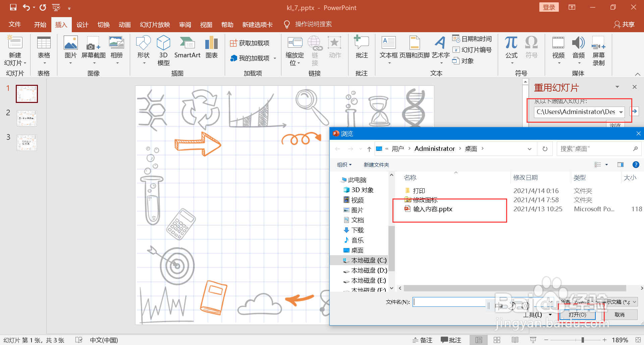The image size is (644, 345).
Task: Insert a SmartArt graphic
Action: coord(187,48)
